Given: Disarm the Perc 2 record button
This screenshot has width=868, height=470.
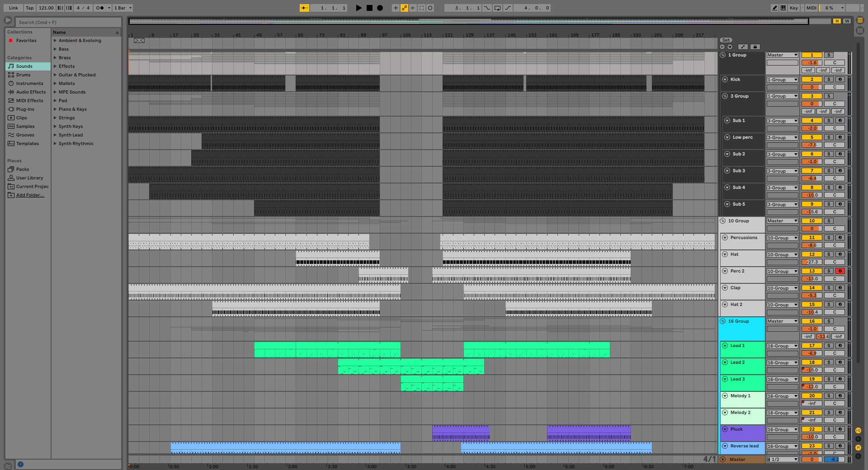Looking at the screenshot, I should [x=840, y=271].
